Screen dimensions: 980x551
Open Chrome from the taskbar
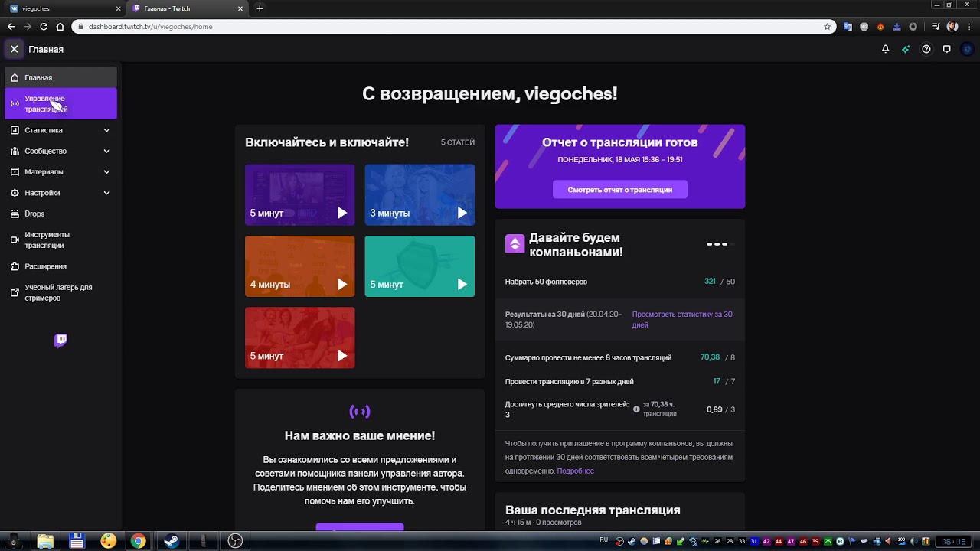coord(138,542)
